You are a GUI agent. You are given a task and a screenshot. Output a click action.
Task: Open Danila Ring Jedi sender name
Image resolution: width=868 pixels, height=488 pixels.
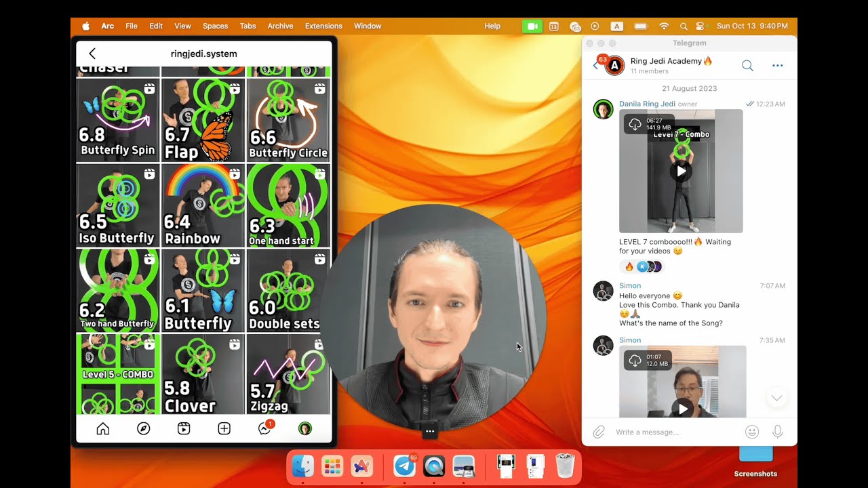click(647, 104)
